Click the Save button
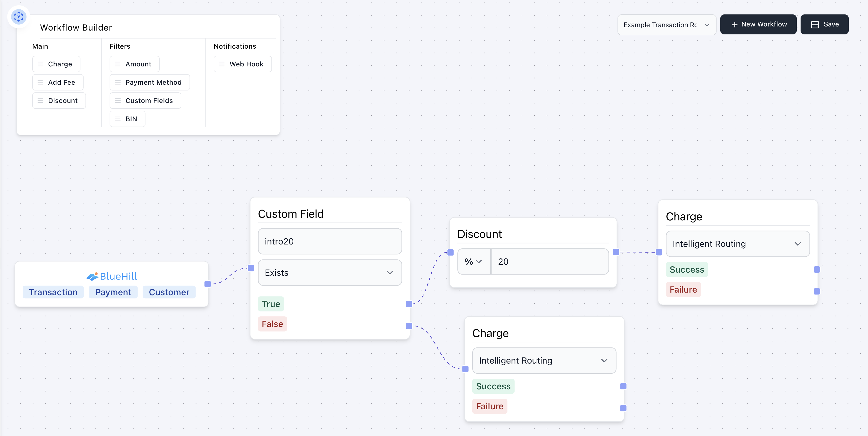868x436 pixels. click(x=825, y=25)
